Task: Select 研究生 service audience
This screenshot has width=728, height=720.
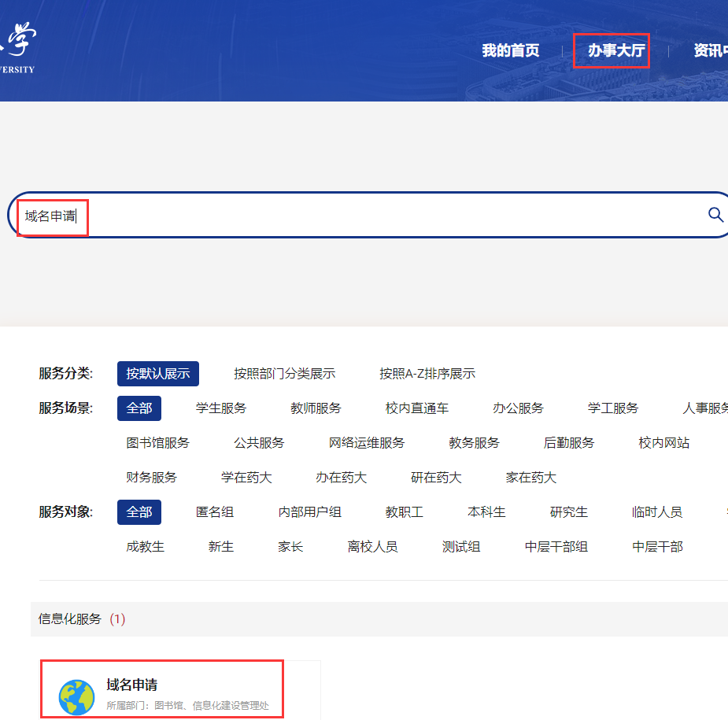Action: click(567, 511)
